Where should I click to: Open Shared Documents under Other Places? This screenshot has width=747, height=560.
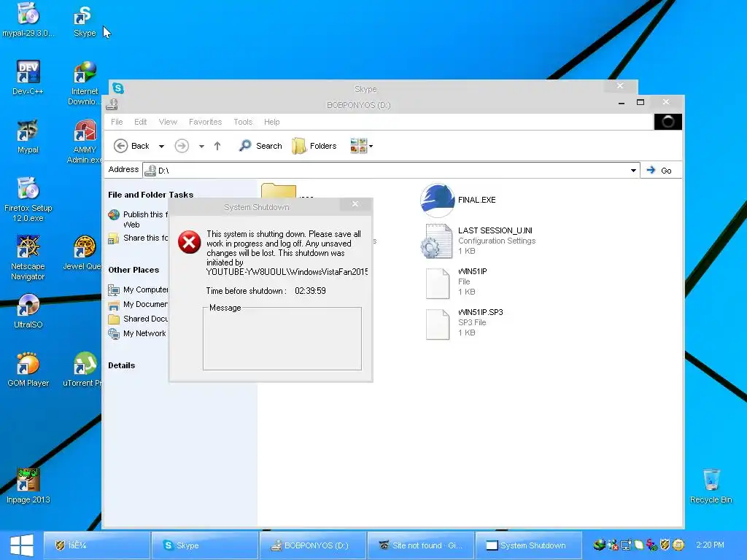[138, 319]
